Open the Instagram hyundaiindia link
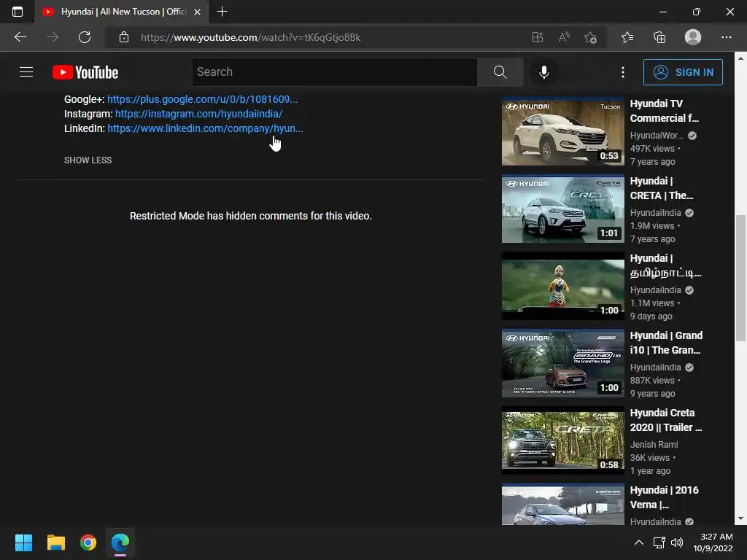747x560 pixels. [x=198, y=114]
